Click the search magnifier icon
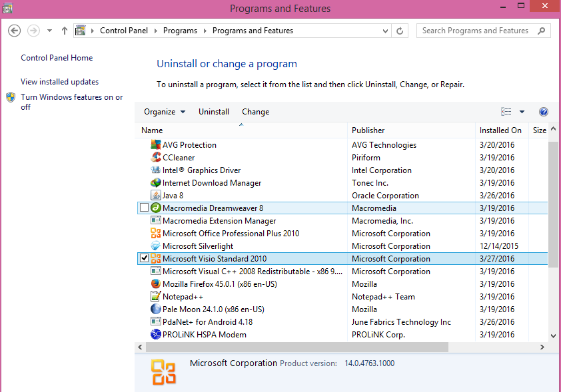Viewport: 561px width, 392px height. tap(541, 31)
